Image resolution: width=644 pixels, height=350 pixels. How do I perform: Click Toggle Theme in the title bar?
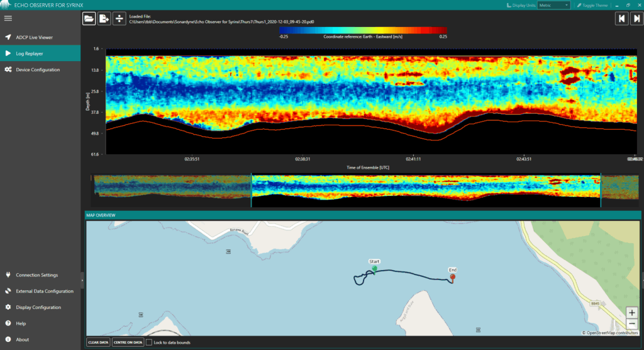coord(595,5)
